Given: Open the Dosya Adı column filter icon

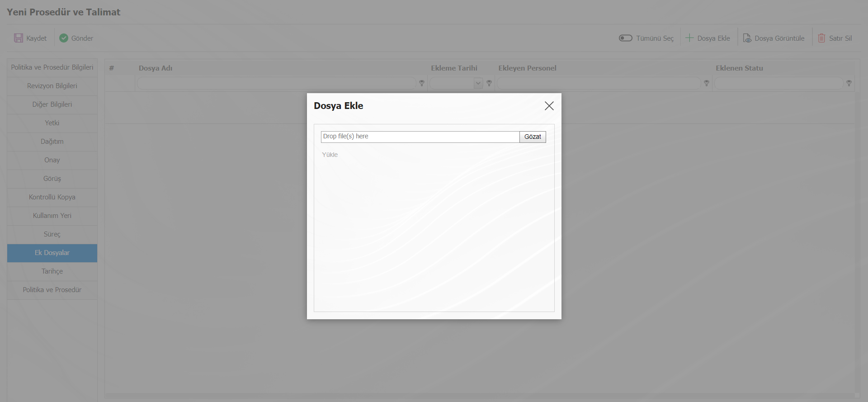Looking at the screenshot, I should 422,83.
